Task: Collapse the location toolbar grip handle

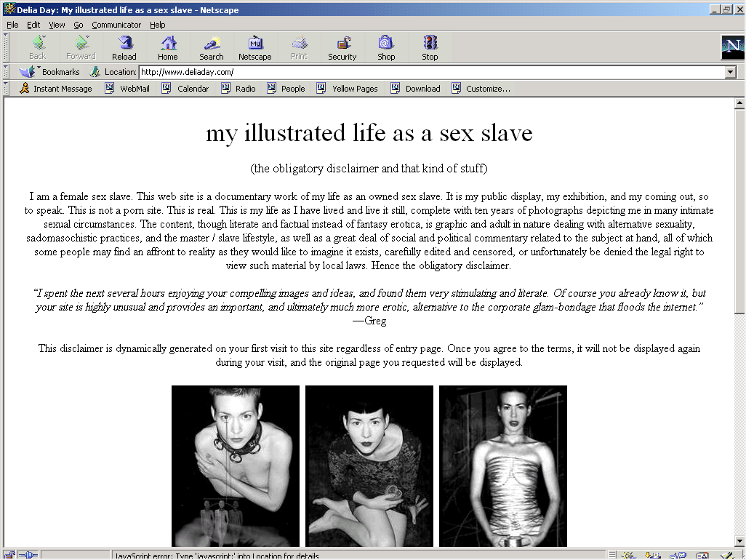Action: [x=6, y=72]
